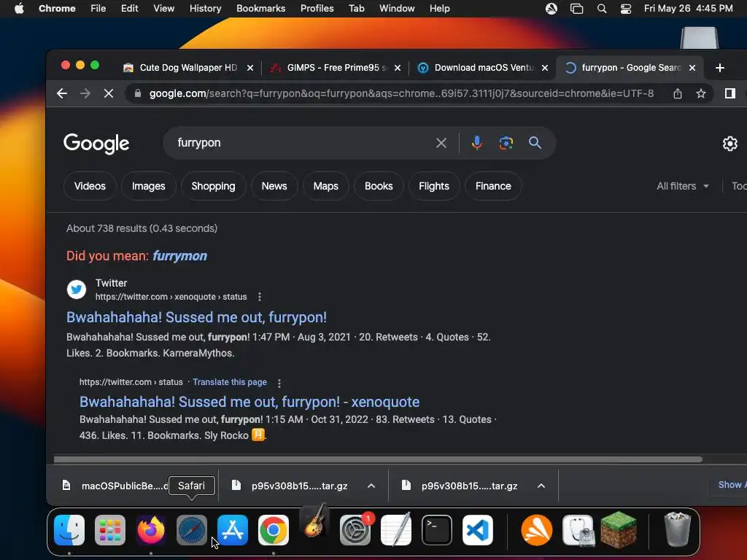747x560 pixels.
Task: Filter results by Flights
Action: [x=434, y=186]
